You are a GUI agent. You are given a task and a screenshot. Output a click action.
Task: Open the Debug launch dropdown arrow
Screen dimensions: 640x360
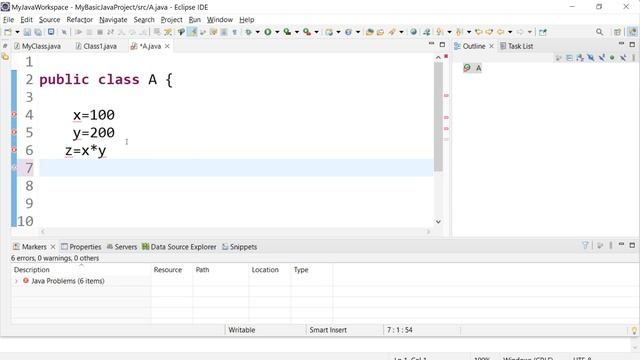(258, 32)
